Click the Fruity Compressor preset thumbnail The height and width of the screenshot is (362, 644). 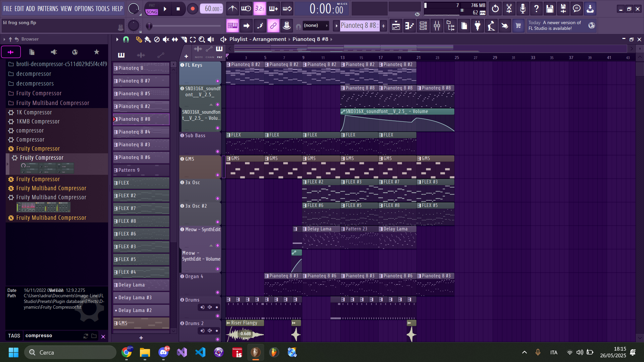coord(47,168)
